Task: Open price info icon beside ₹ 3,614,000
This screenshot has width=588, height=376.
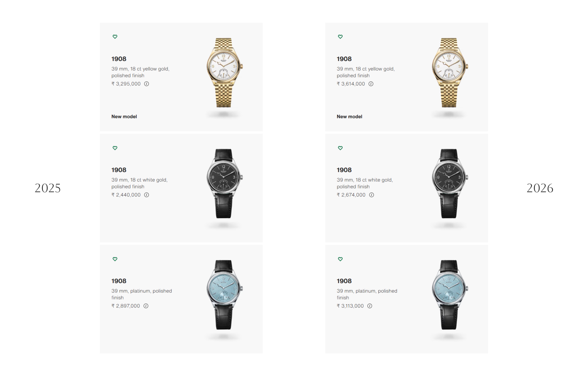Action: tap(371, 84)
